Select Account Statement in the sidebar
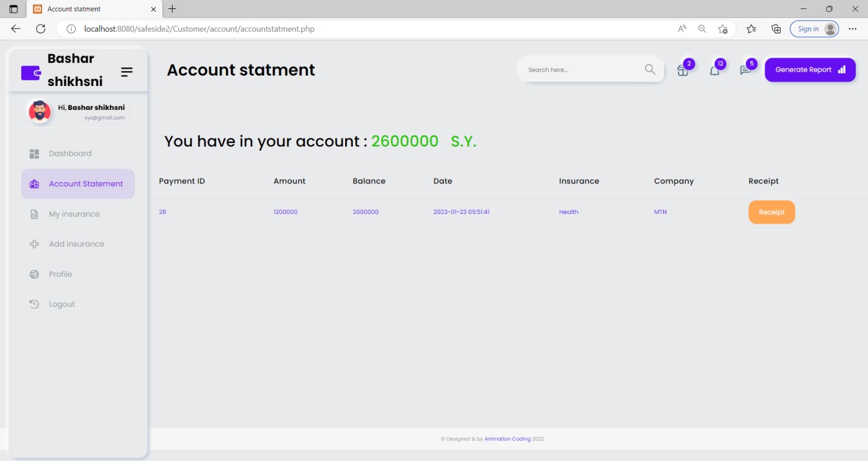 click(85, 184)
